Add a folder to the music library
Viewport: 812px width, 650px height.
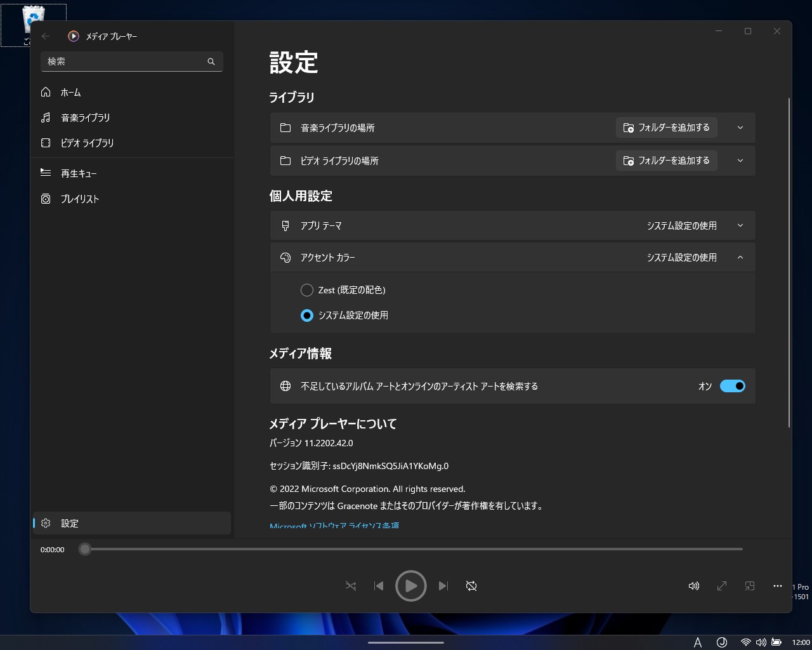click(x=666, y=127)
